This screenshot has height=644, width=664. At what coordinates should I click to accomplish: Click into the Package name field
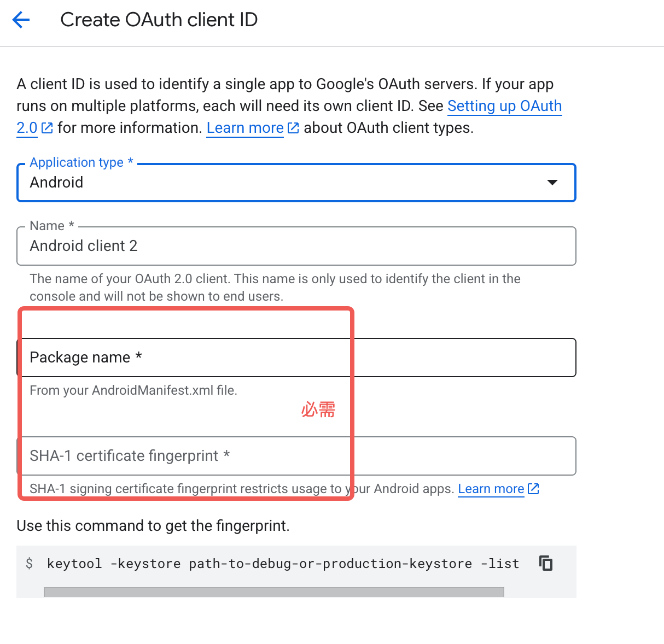pyautogui.click(x=295, y=358)
